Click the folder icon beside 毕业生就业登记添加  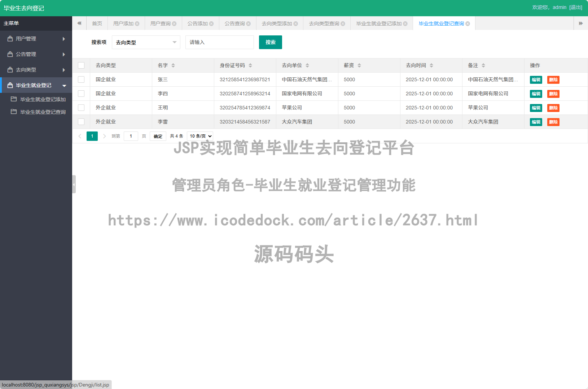click(x=13, y=99)
